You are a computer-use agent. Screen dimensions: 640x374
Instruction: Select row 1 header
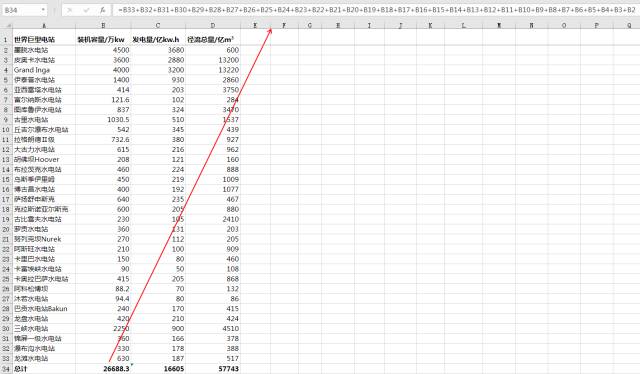pyautogui.click(x=6, y=40)
